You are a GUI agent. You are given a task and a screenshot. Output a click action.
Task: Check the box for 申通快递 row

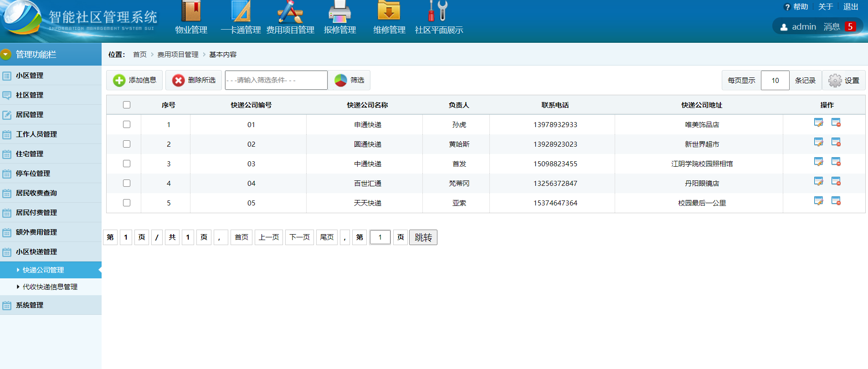[x=127, y=124]
